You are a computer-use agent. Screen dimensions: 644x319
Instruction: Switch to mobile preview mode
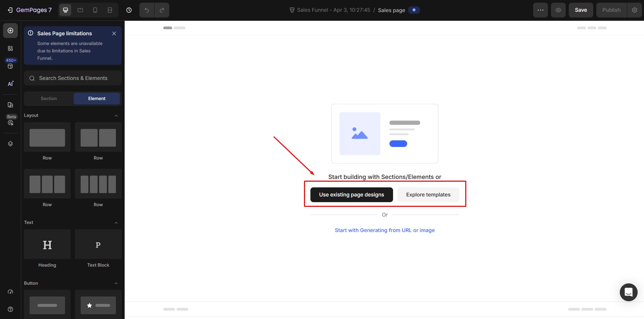[95, 10]
